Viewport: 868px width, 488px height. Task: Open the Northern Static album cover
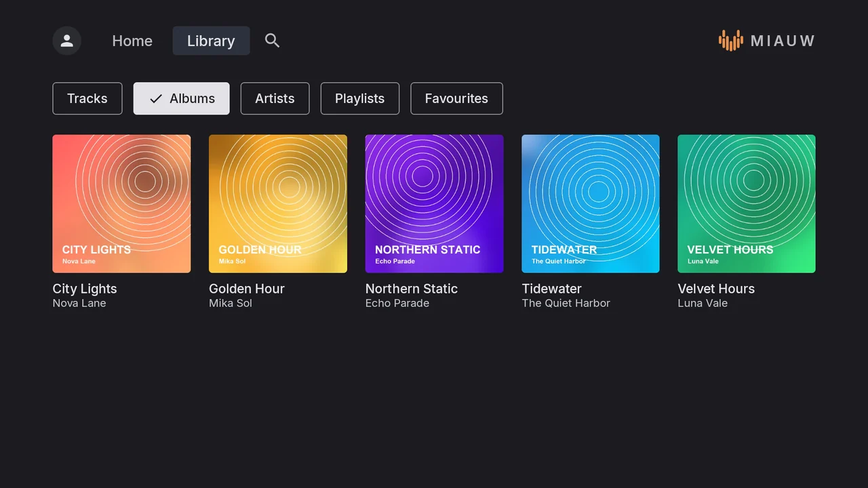point(434,203)
